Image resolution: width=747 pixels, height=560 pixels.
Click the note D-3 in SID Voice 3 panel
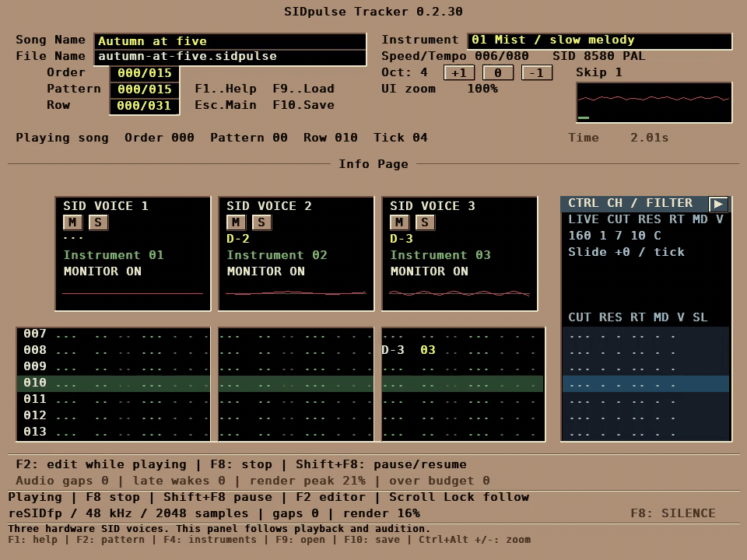(402, 239)
